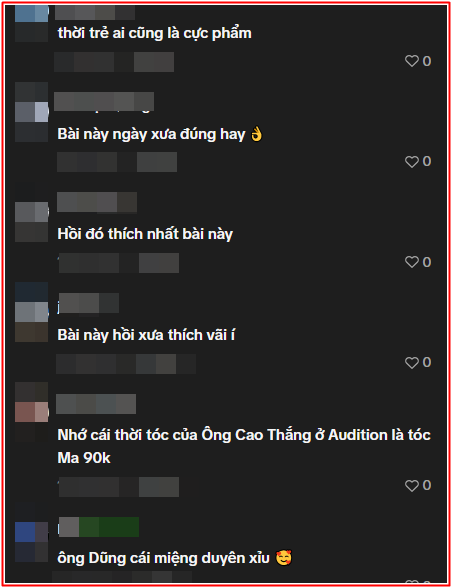Viewport: 452px width, 588px height.
Task: Open avatar beside 'thời trẻ ai cũng là cực phẩm'
Action: pos(32,22)
